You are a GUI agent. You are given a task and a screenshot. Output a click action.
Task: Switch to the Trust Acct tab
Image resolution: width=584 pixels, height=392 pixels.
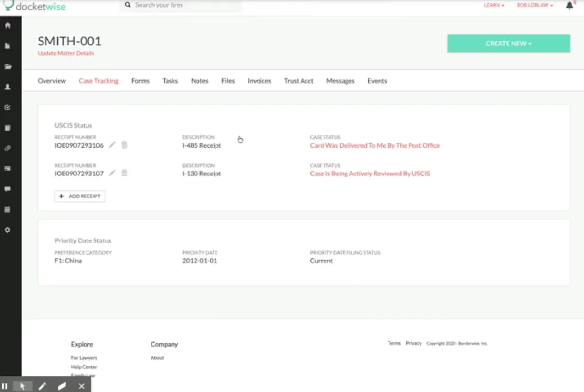click(x=298, y=81)
